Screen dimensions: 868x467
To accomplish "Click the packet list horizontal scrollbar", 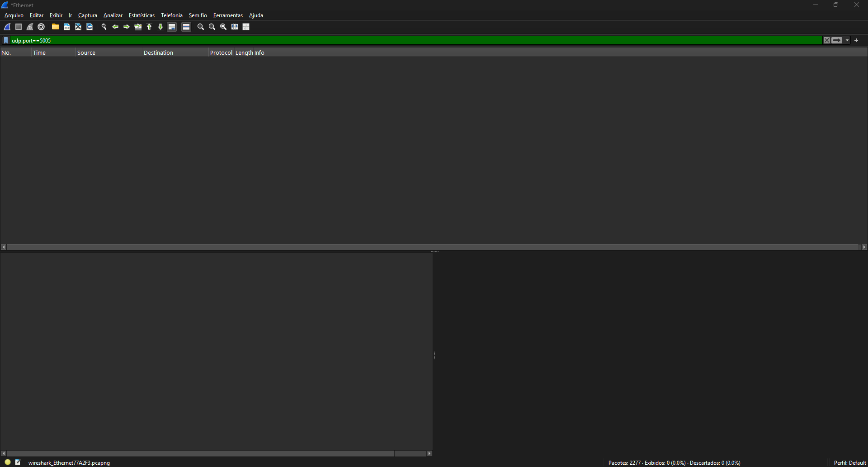I will 432,247.
